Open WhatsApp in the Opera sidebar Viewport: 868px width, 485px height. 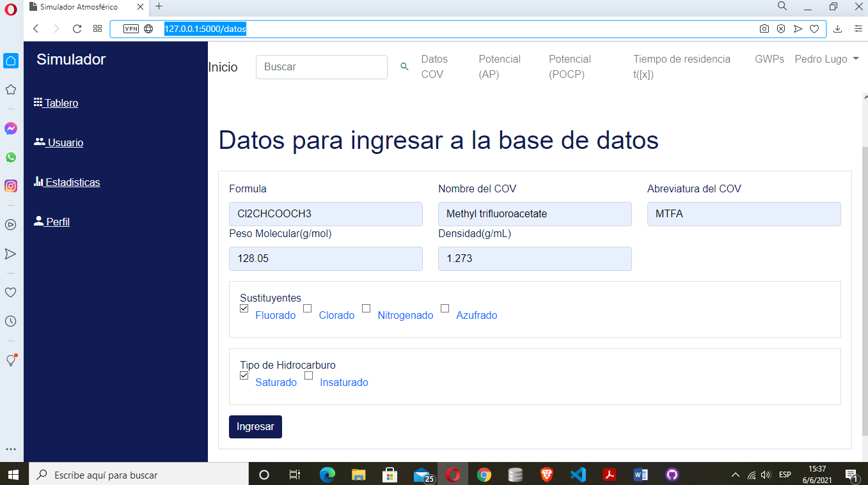click(x=11, y=157)
